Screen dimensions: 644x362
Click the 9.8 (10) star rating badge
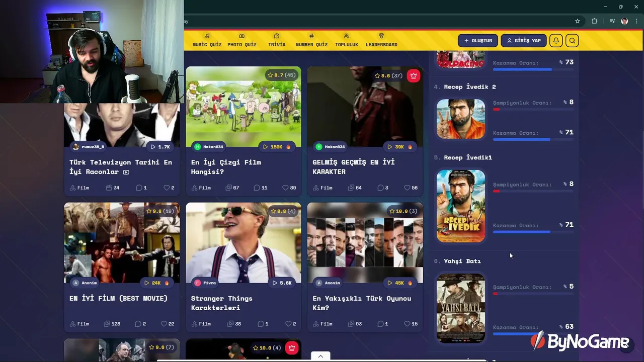(x=160, y=211)
